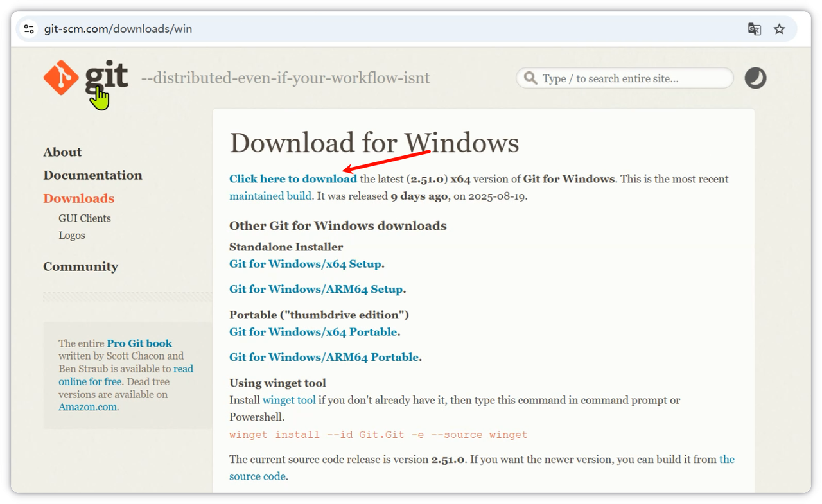
Task: Click the translate page icon in address bar
Action: click(x=755, y=29)
